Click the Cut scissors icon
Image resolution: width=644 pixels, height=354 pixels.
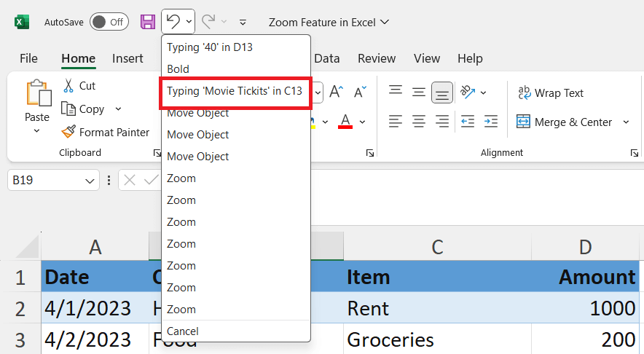pyautogui.click(x=68, y=85)
